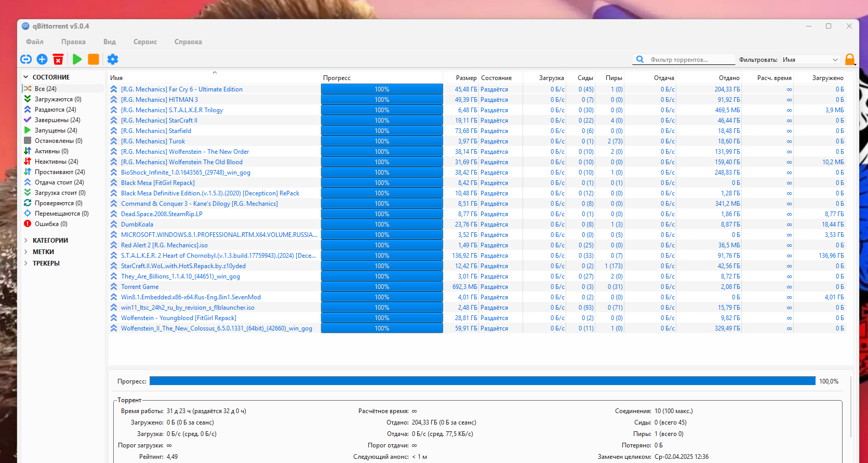Select the Ошибка (0) error filter
Screen dimensions: 868x463
point(51,224)
